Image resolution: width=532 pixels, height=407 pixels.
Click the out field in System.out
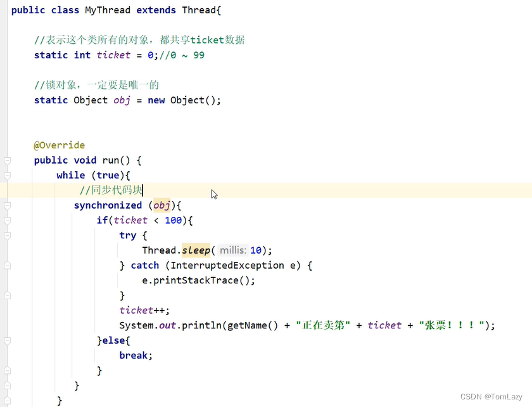tap(167, 325)
